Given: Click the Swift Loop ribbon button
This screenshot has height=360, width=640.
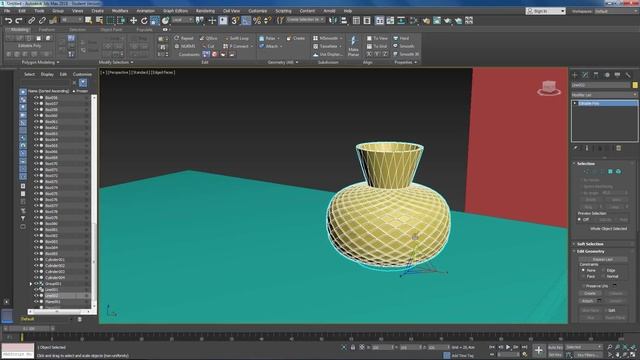Looking at the screenshot, I should [236, 38].
